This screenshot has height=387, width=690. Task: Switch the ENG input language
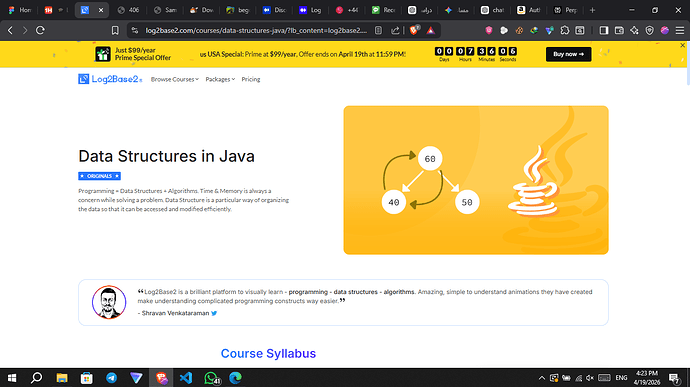(621, 378)
